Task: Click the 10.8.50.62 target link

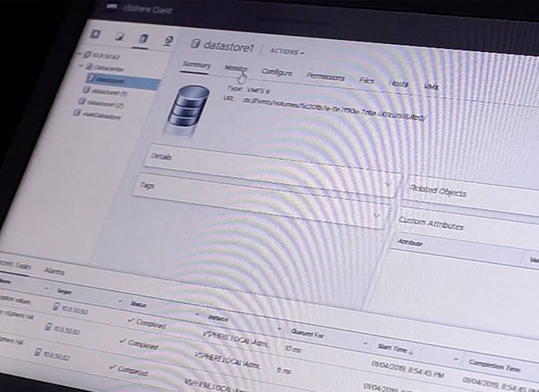Action: pos(56,356)
